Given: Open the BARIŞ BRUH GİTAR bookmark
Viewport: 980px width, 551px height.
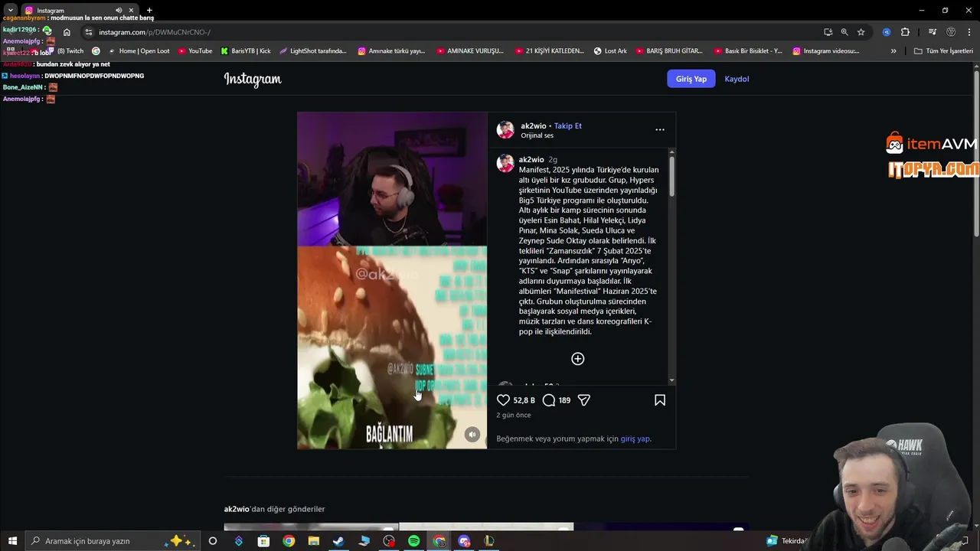Looking at the screenshot, I should (x=668, y=51).
